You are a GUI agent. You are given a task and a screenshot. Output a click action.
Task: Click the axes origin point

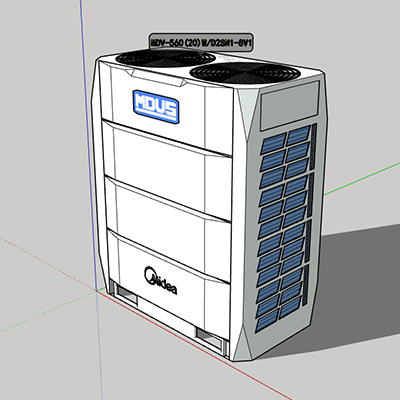(97, 291)
